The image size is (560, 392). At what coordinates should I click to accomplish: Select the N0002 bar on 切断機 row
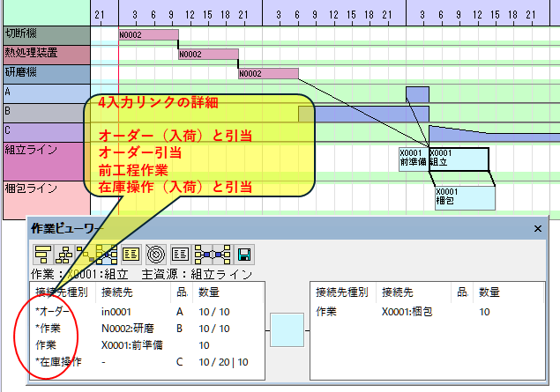(148, 34)
